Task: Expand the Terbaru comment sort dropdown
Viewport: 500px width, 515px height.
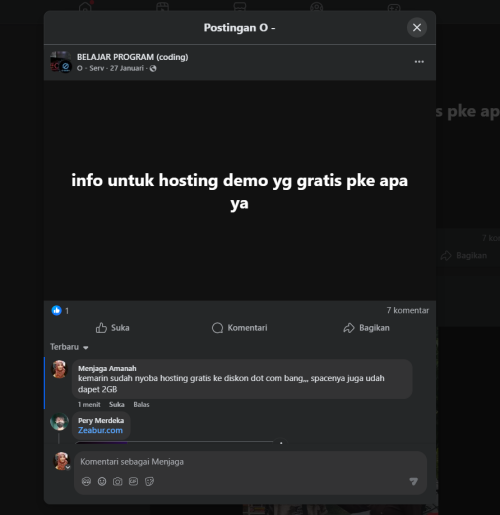Action: coord(69,347)
